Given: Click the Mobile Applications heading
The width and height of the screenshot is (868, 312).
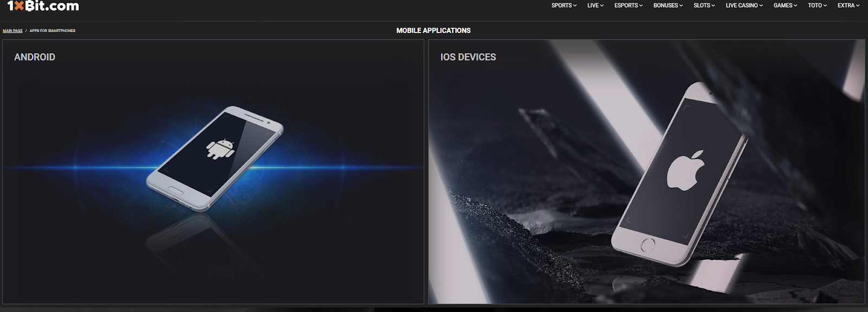Looking at the screenshot, I should (433, 31).
